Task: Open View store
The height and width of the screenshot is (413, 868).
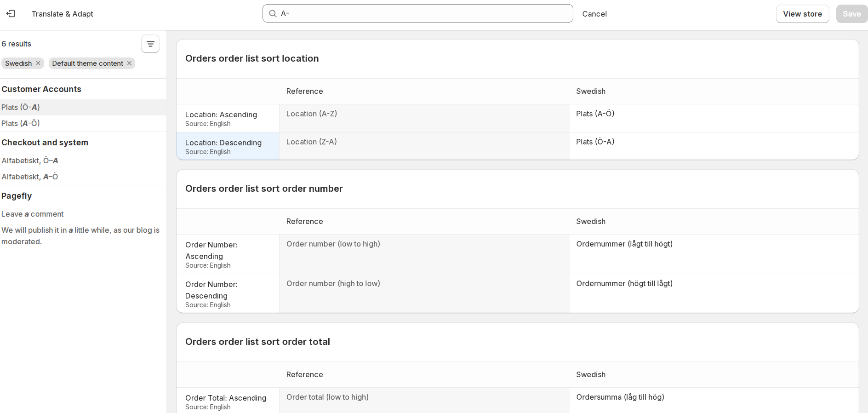Action: tap(802, 14)
